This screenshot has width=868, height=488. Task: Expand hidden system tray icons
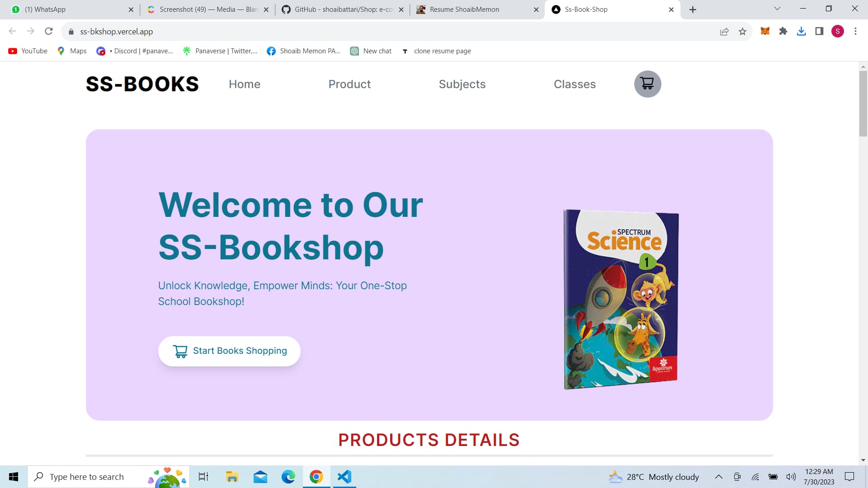[x=718, y=477]
